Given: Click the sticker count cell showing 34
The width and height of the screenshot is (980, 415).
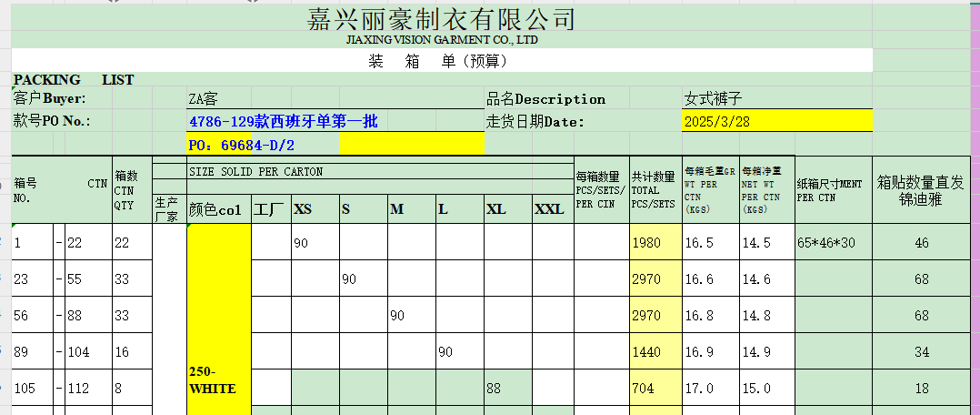Looking at the screenshot, I should 920,351.
